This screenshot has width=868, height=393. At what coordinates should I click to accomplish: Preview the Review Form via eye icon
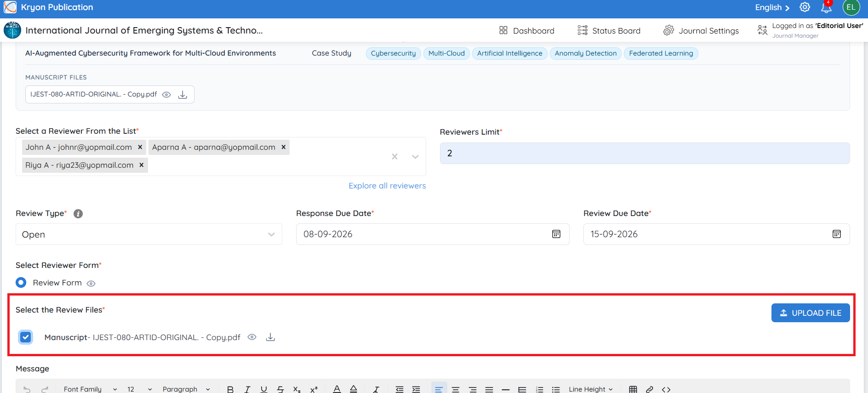pyautogui.click(x=91, y=284)
